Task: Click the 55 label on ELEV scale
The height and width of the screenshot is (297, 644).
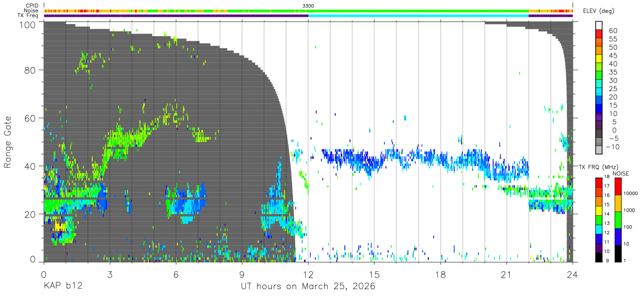Action: [x=613, y=39]
